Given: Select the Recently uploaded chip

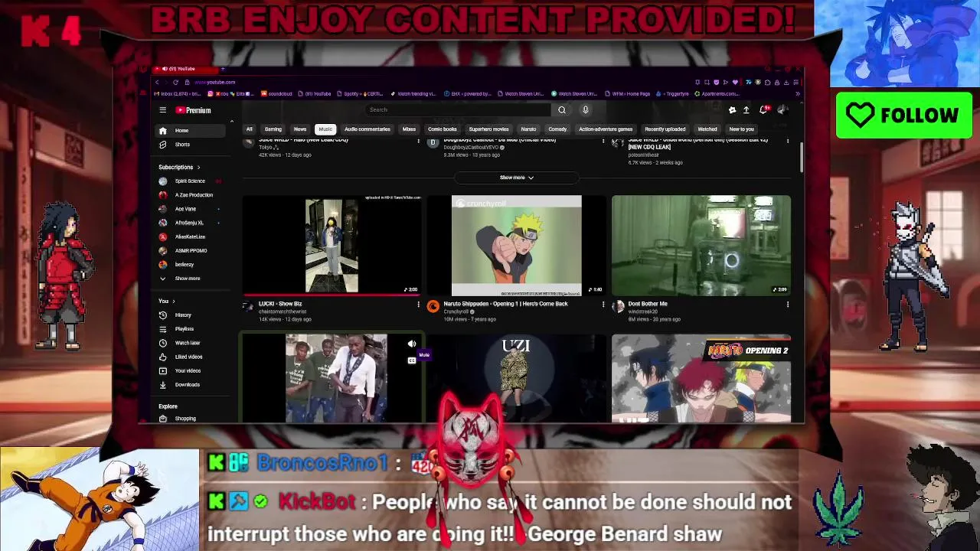Looking at the screenshot, I should point(665,129).
